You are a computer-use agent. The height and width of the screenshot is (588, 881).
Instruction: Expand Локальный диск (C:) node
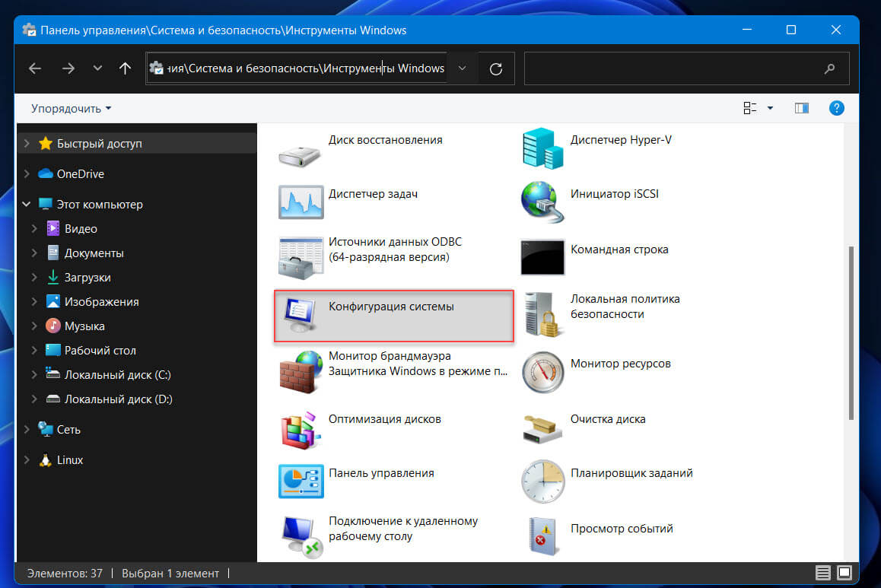pyautogui.click(x=34, y=374)
